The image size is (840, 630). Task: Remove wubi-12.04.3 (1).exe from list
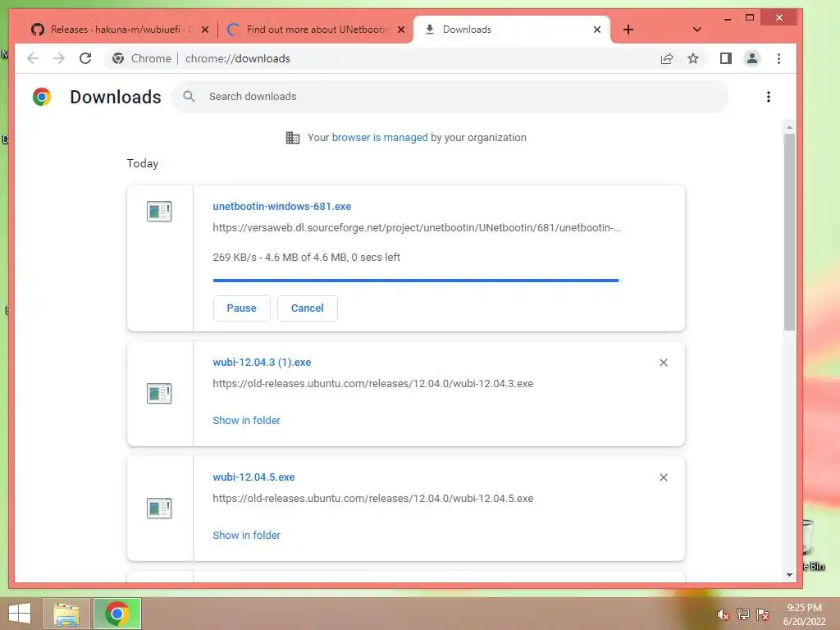pos(663,363)
